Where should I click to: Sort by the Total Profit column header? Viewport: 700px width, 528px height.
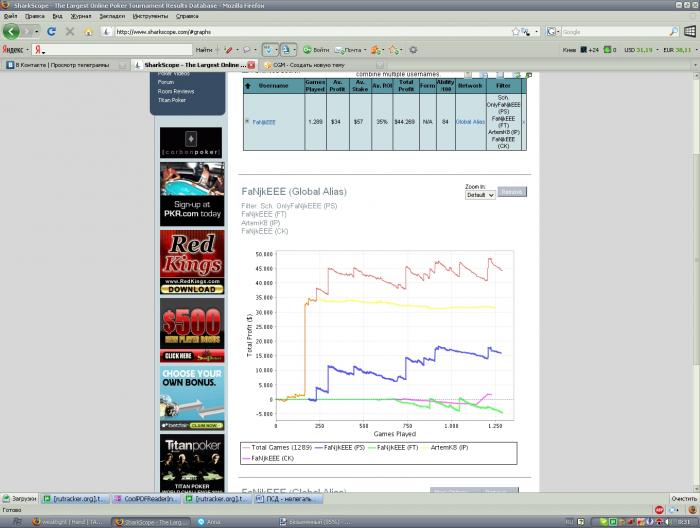(x=406, y=86)
